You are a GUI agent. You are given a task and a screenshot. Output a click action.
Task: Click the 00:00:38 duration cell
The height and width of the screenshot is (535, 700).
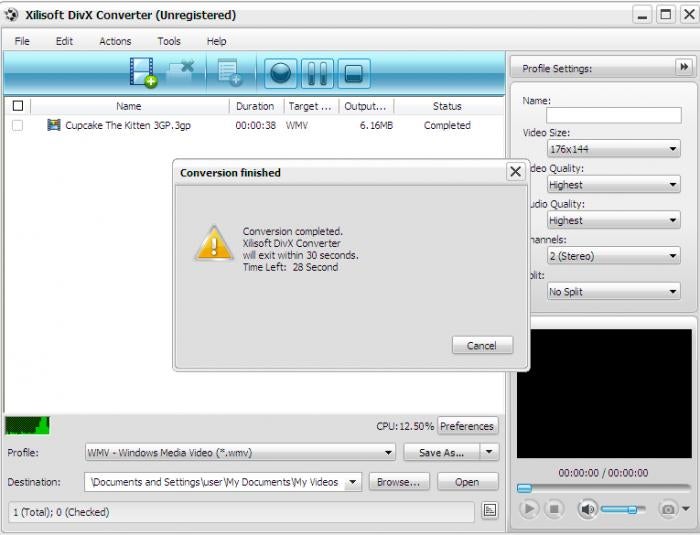point(255,125)
